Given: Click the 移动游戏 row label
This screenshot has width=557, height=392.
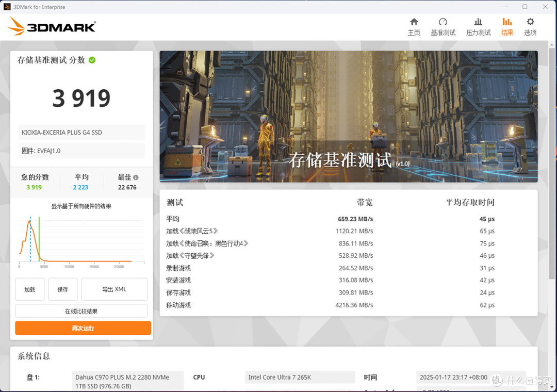Looking at the screenshot, I should (178, 305).
